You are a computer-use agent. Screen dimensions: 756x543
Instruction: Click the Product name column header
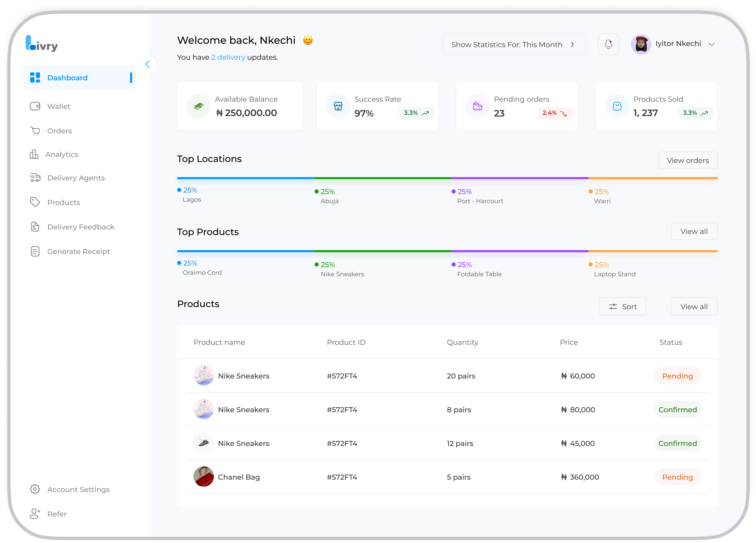219,342
